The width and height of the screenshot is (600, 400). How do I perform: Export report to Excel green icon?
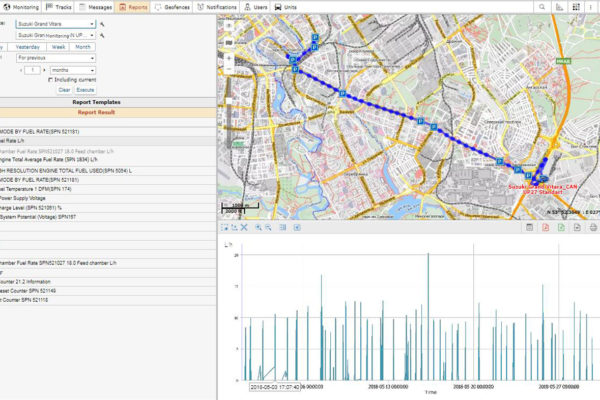pyautogui.click(x=561, y=228)
